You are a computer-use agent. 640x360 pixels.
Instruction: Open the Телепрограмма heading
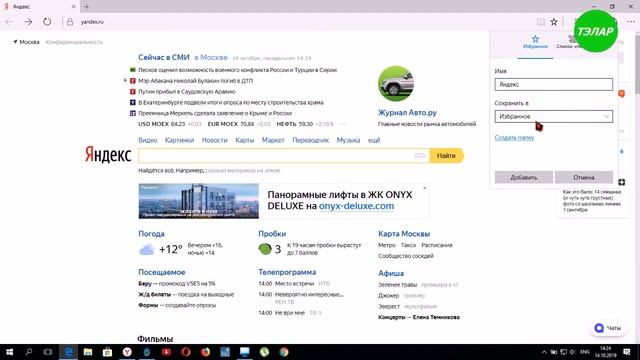click(287, 272)
